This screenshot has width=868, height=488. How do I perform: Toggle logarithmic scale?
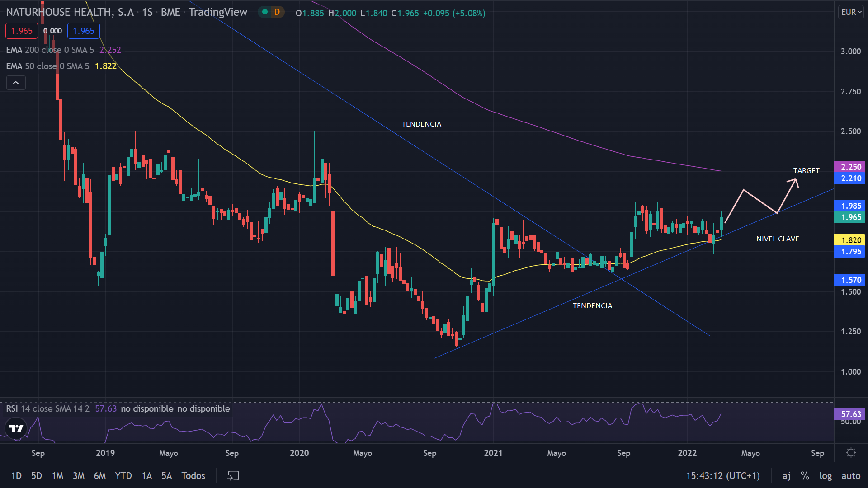coord(826,475)
